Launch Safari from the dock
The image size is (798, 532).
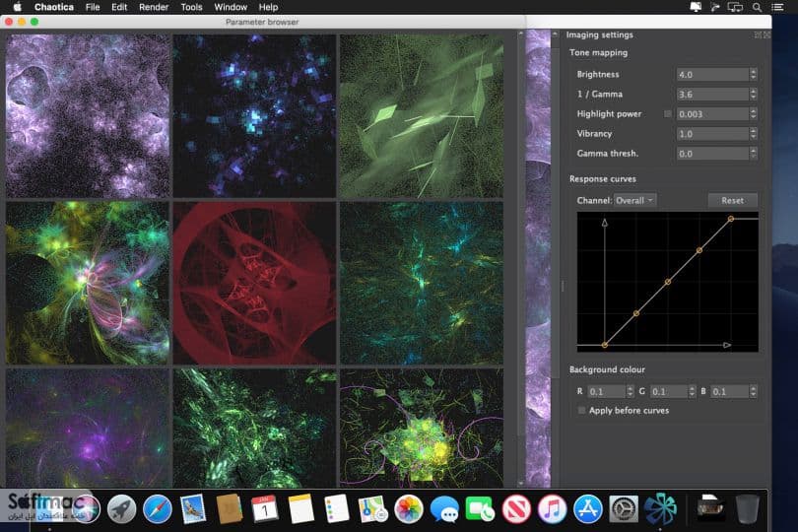pos(158,508)
